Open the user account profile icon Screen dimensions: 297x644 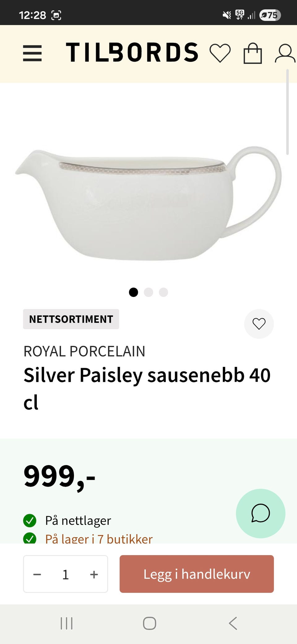(x=285, y=53)
